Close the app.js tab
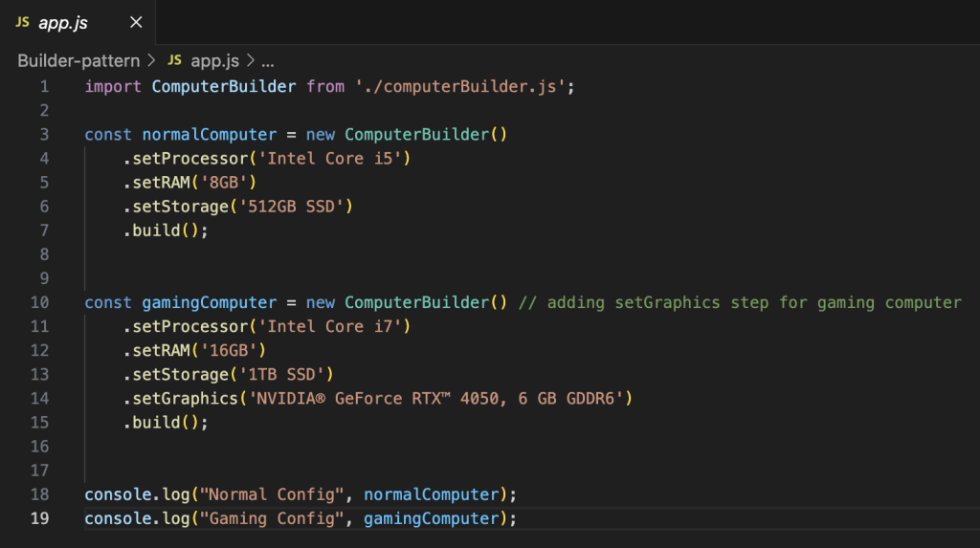980x548 pixels. click(136, 23)
